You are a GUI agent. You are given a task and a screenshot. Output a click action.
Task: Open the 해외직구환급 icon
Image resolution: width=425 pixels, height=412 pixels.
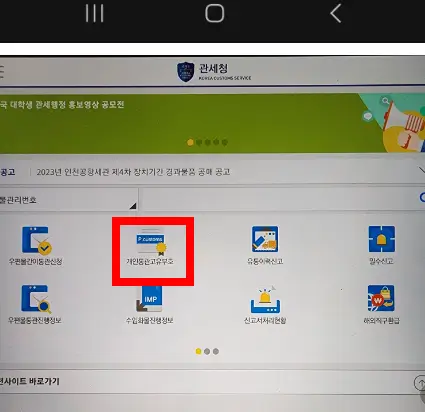click(x=381, y=304)
